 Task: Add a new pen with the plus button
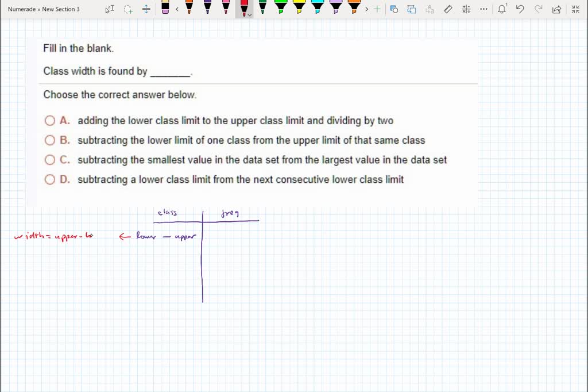point(377,9)
